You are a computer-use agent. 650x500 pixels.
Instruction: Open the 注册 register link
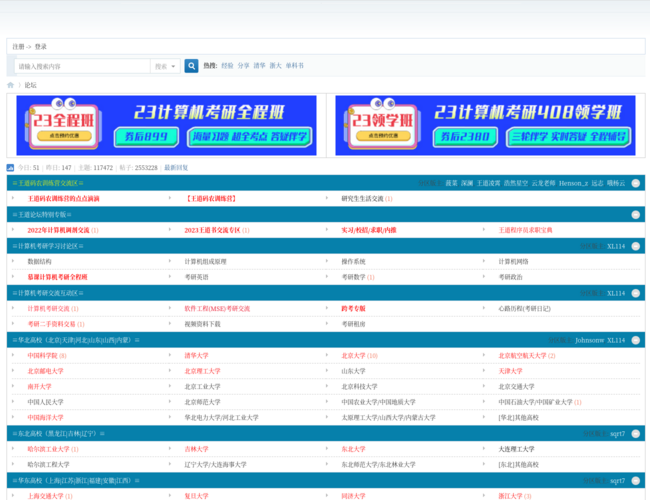(x=18, y=46)
